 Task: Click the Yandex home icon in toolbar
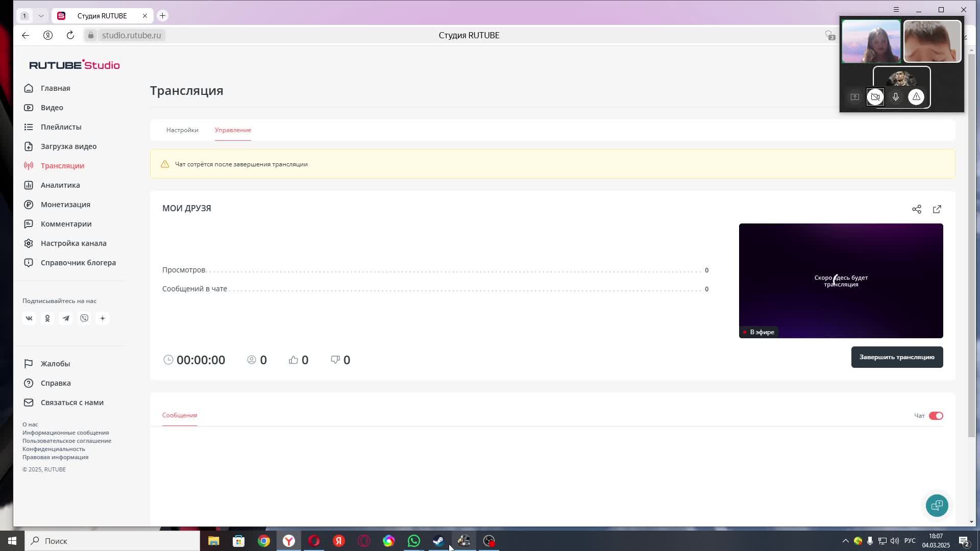click(48, 35)
